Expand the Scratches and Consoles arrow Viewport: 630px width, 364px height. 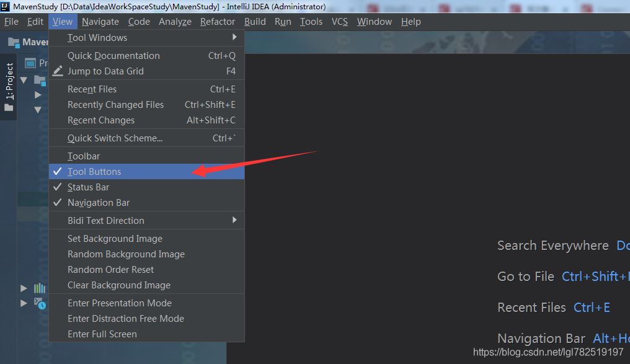pyautogui.click(x=24, y=303)
